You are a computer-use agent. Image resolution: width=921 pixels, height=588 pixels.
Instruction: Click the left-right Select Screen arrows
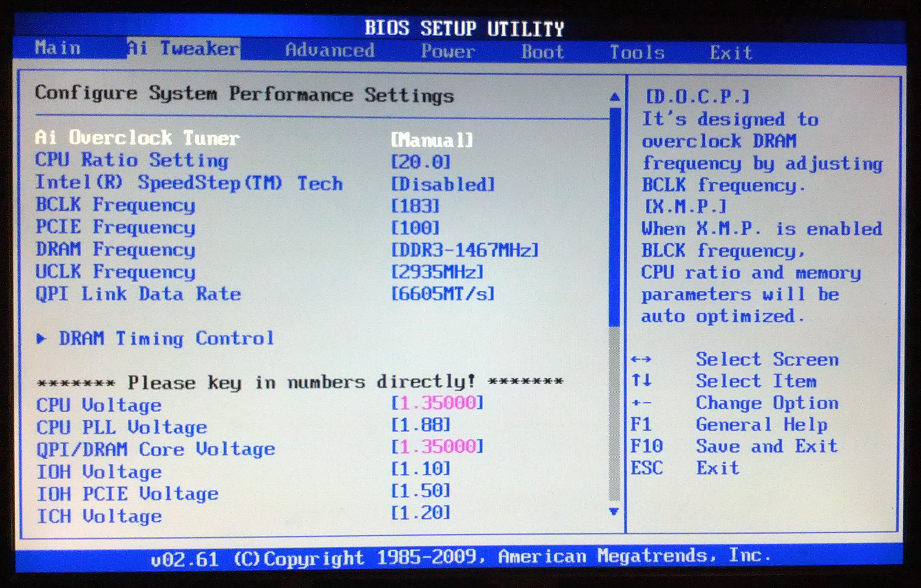[x=640, y=360]
